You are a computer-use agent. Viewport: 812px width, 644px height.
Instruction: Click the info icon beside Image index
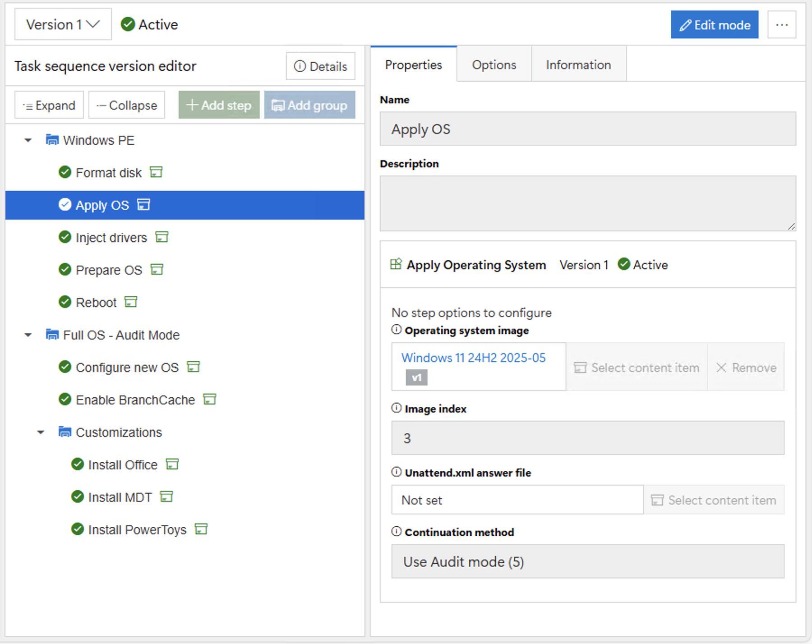click(396, 408)
